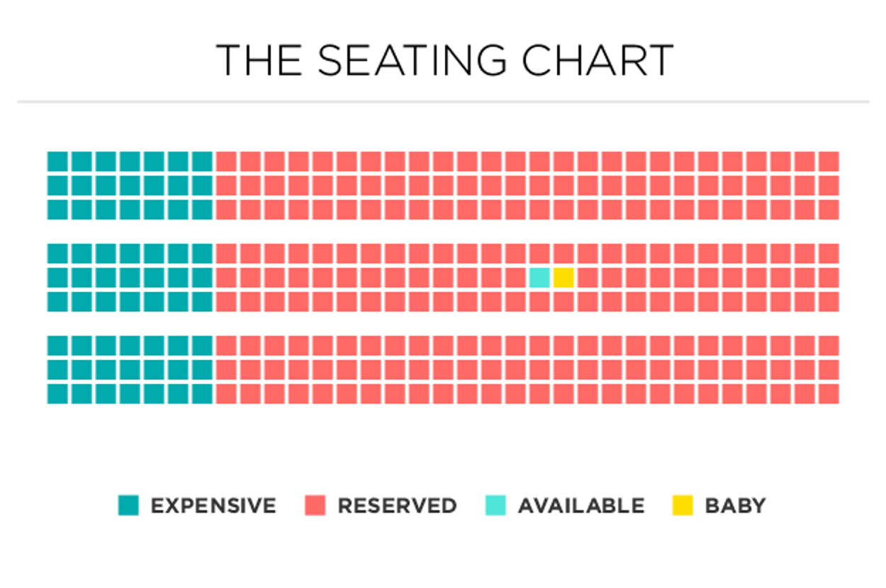
Task: Select the bottom-left expensive seat of the chart
Action: [57, 394]
